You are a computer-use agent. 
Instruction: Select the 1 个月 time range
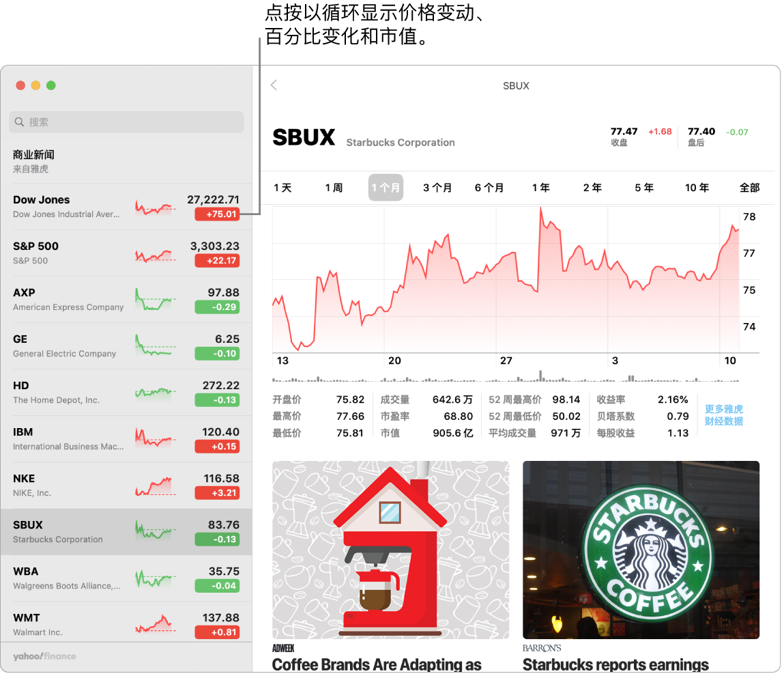tap(386, 188)
